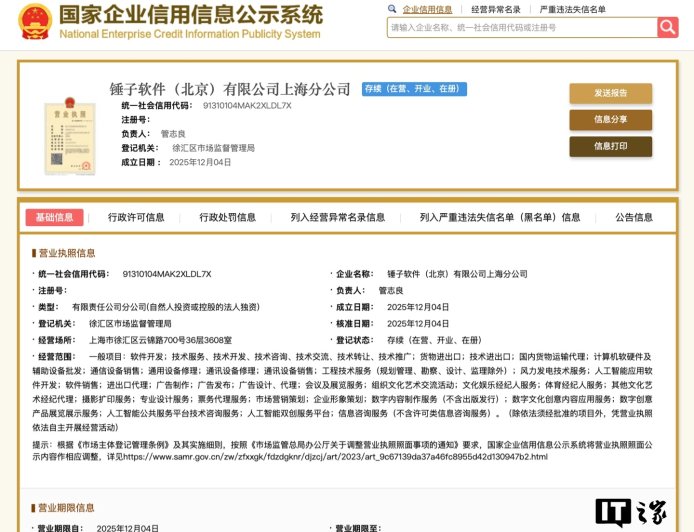The image size is (694, 532).
Task: Select 企业信用信息 search category
Action: tap(427, 9)
